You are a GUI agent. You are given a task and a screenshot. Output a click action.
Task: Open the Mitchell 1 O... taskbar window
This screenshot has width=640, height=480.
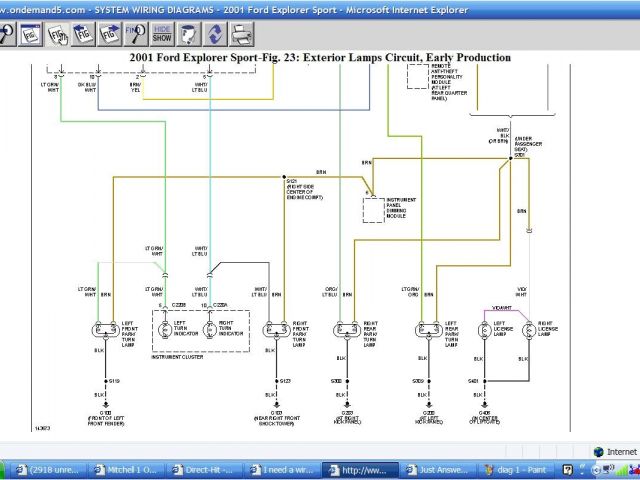click(x=125, y=469)
